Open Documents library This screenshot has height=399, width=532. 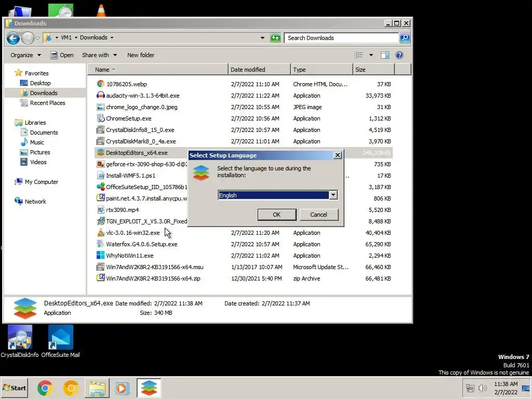tap(44, 132)
